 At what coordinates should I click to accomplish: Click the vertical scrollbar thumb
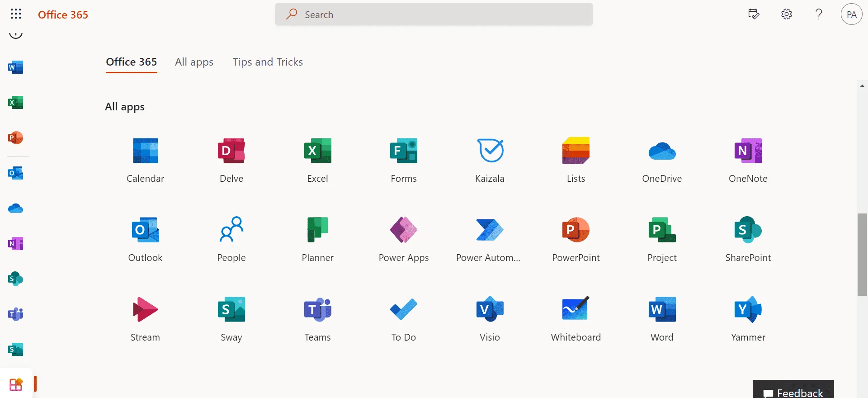pos(862,254)
